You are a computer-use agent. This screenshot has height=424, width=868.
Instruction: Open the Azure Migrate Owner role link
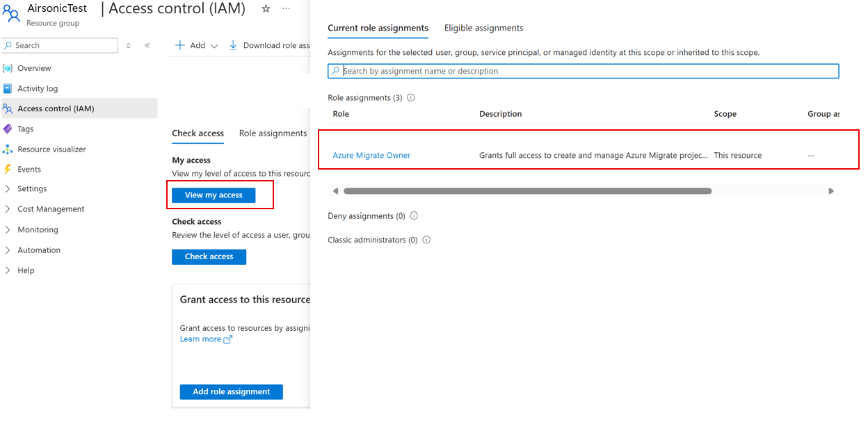coord(371,156)
